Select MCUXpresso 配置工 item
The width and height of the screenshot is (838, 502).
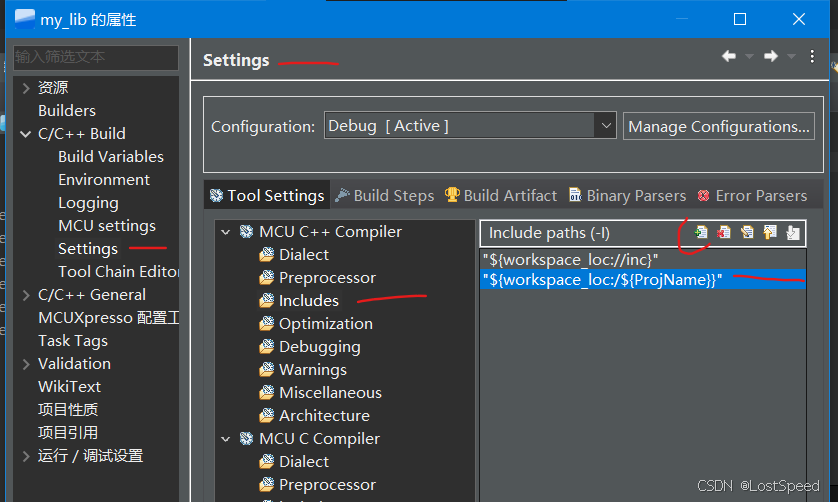coord(108,318)
